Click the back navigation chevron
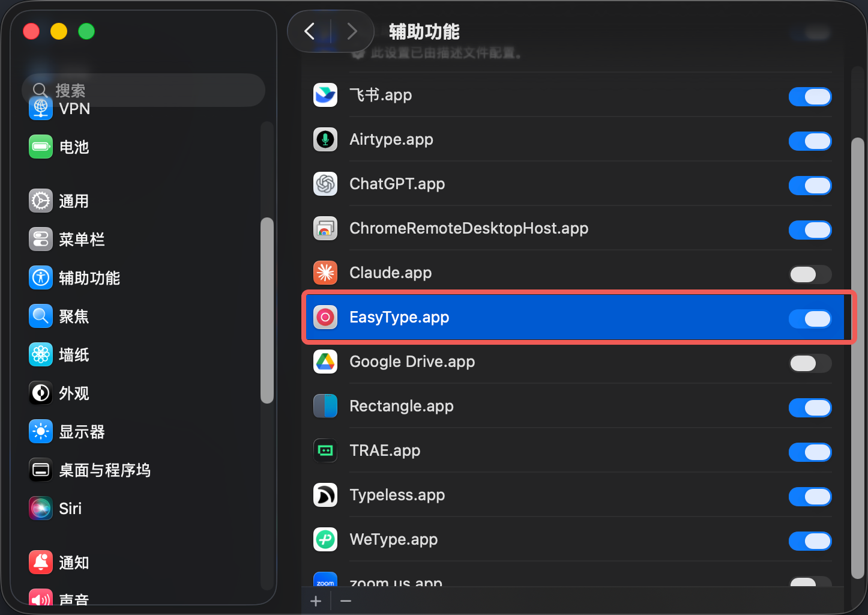 click(310, 31)
